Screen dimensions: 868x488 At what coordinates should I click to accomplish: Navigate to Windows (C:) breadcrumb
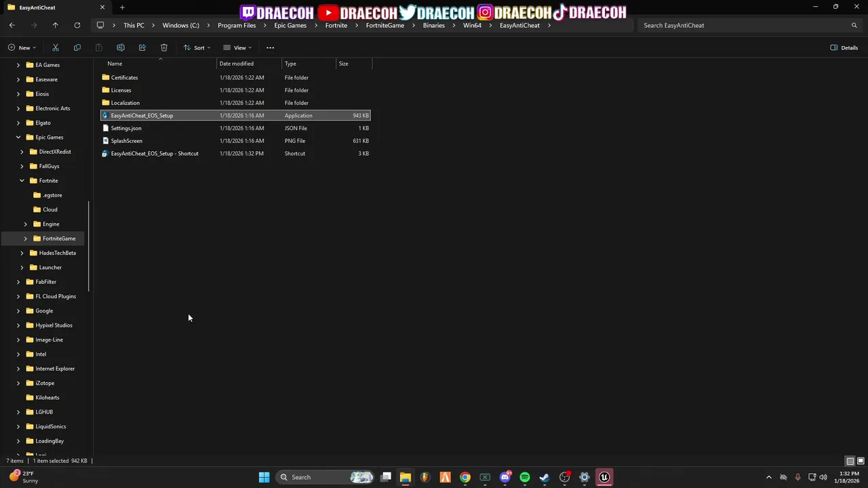[180, 25]
